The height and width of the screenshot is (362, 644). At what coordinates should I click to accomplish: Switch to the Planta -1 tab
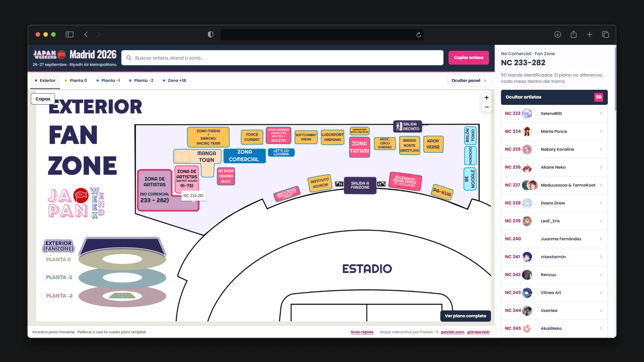tap(108, 80)
